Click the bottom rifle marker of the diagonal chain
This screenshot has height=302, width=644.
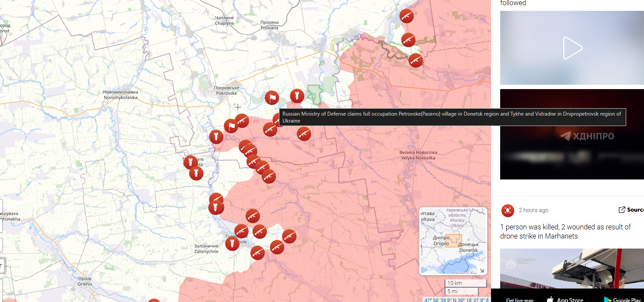click(269, 176)
